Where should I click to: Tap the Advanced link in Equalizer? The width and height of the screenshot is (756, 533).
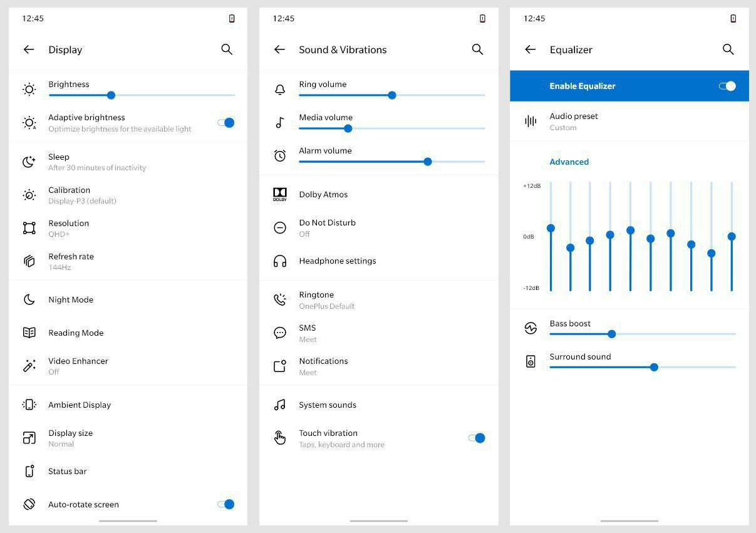coord(569,162)
